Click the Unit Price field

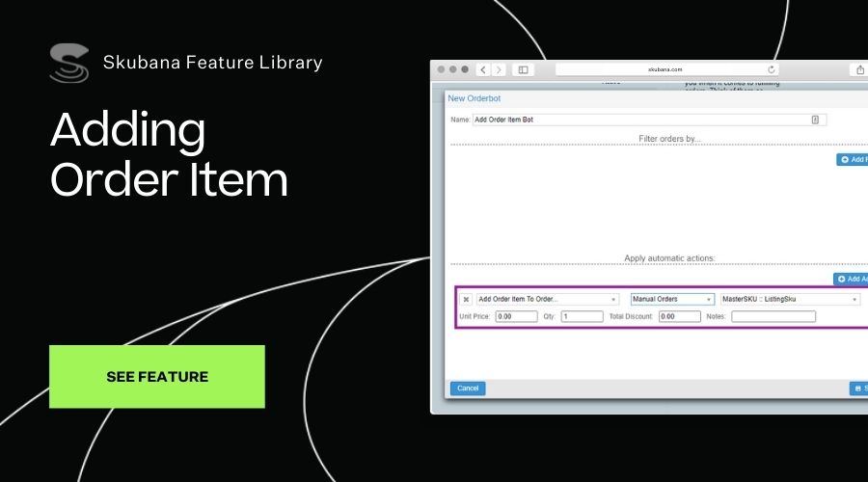click(516, 316)
